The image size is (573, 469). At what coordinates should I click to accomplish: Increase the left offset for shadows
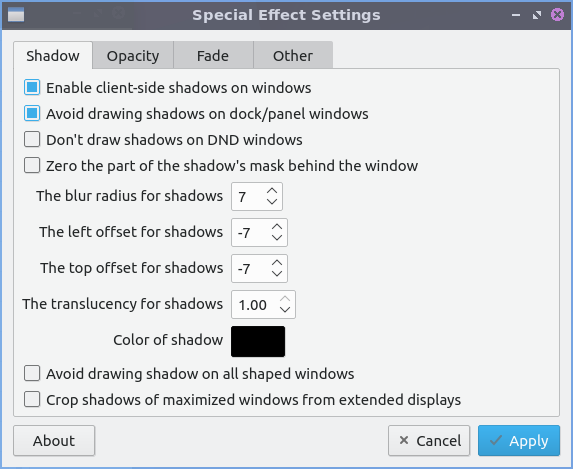coord(277,227)
